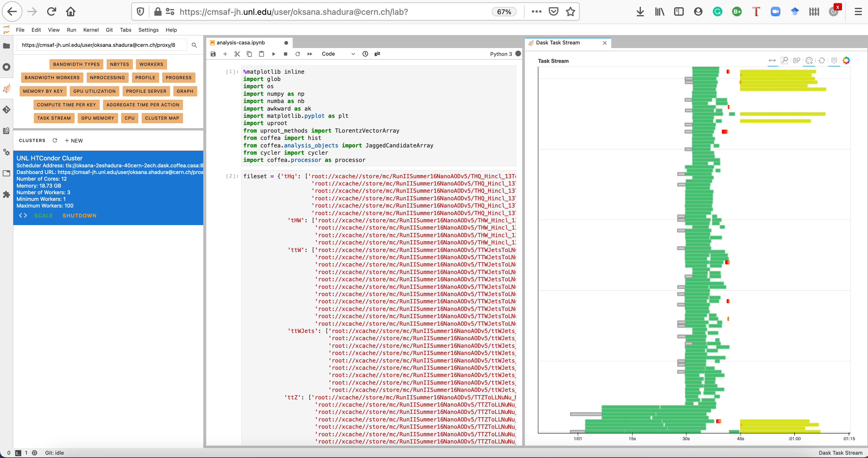Open the Firefox page actions three-dot menu

(536, 12)
